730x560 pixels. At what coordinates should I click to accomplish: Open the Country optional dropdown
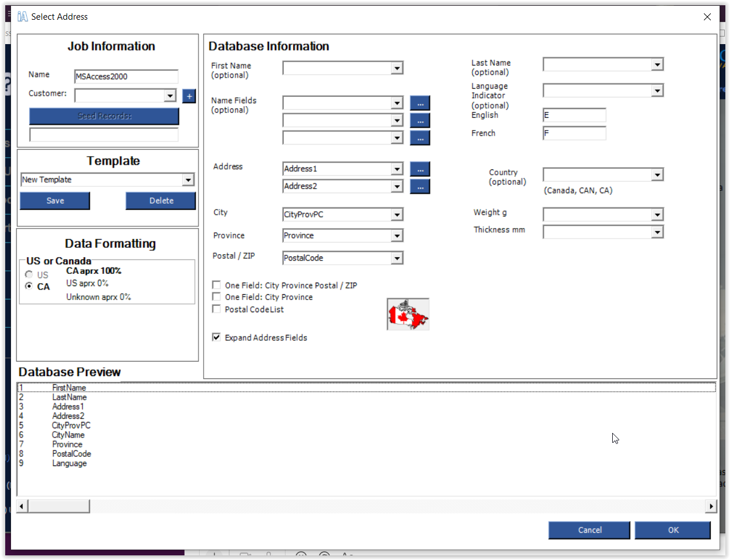[x=657, y=175]
